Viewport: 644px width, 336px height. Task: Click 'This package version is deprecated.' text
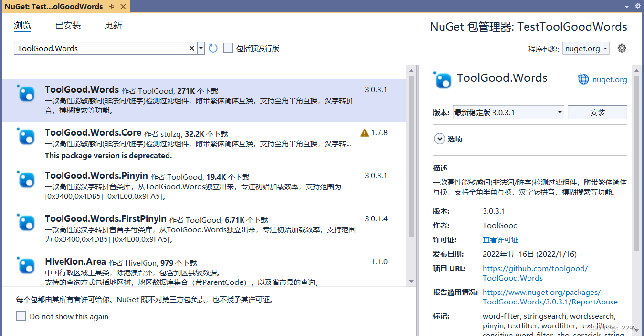click(108, 155)
